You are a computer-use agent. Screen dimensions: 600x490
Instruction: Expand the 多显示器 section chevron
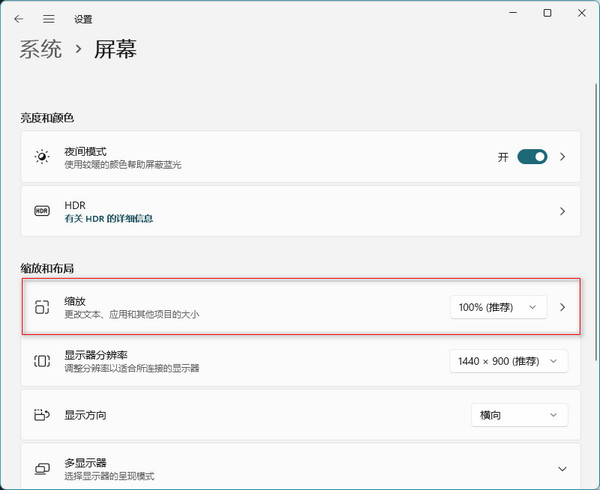(562, 469)
